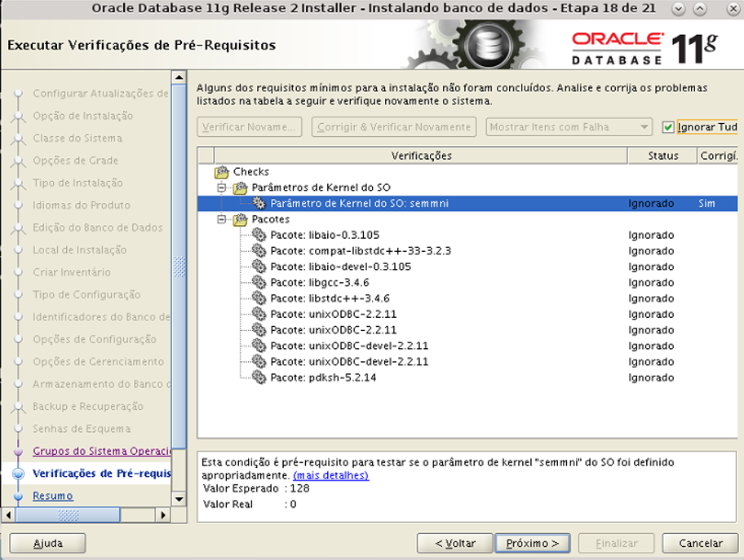The width and height of the screenshot is (744, 560).
Task: Click the gear icon beside Pacote: pdksh-5.2.14
Action: 259,377
